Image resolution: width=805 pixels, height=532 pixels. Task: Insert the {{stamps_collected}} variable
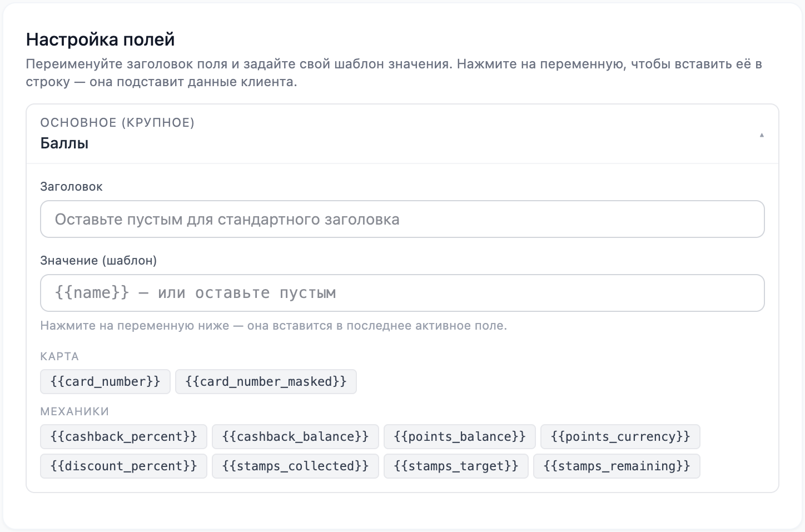295,466
